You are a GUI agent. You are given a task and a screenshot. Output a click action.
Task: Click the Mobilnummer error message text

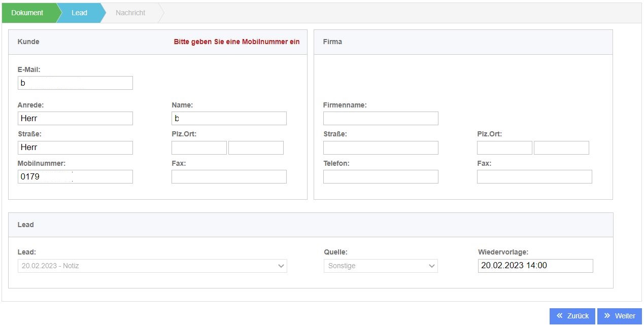[236, 42]
